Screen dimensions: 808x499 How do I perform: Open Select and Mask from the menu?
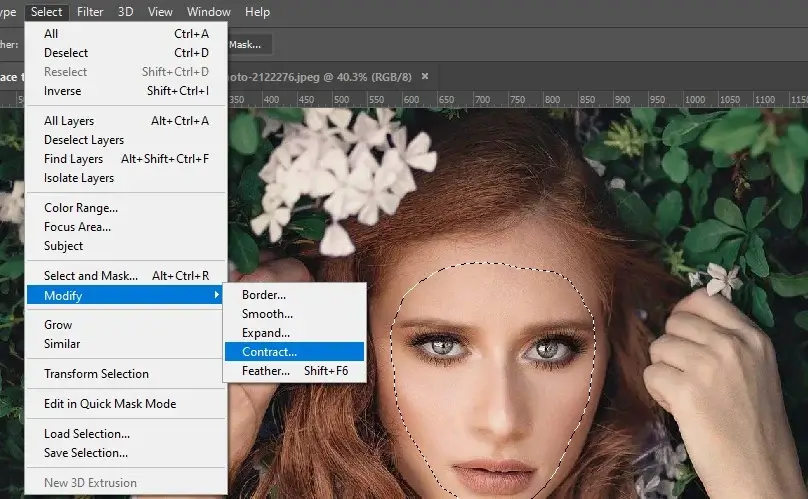coord(126,276)
